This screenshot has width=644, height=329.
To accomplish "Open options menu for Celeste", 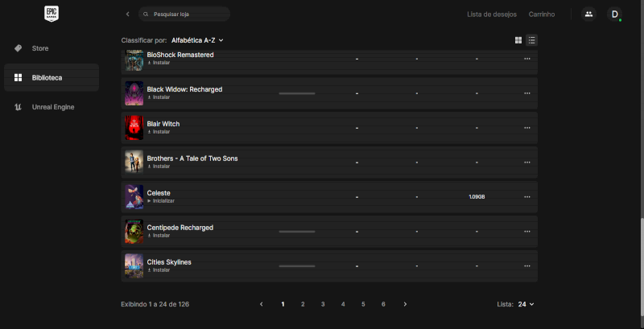I will coord(527,197).
